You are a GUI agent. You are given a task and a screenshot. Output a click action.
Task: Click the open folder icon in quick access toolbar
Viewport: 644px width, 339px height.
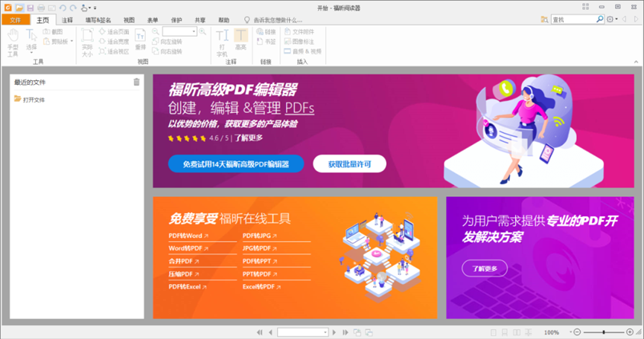click(19, 7)
